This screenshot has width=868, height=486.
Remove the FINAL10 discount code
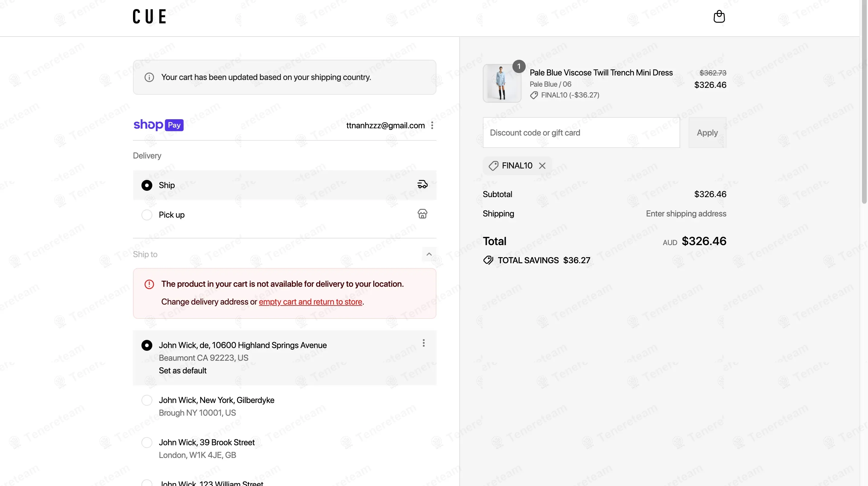542,166
